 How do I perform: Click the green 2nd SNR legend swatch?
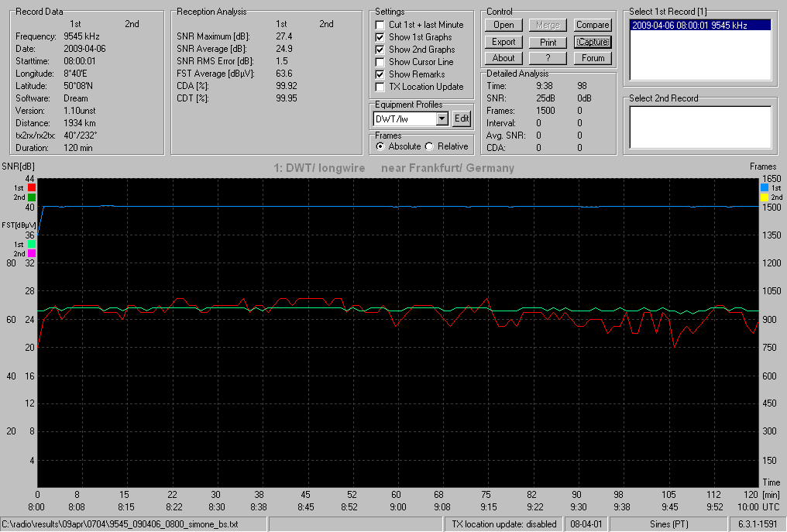[32, 197]
